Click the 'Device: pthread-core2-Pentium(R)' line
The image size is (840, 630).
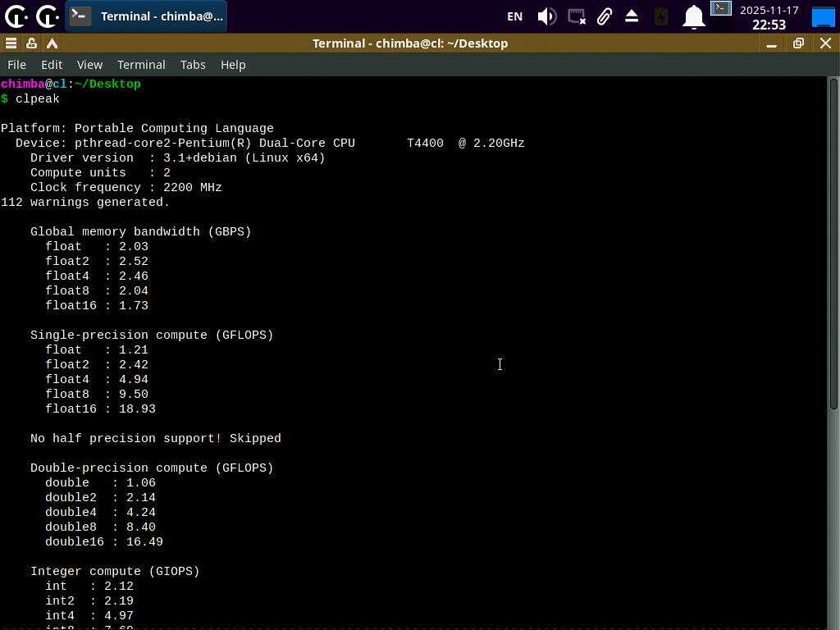pos(270,143)
